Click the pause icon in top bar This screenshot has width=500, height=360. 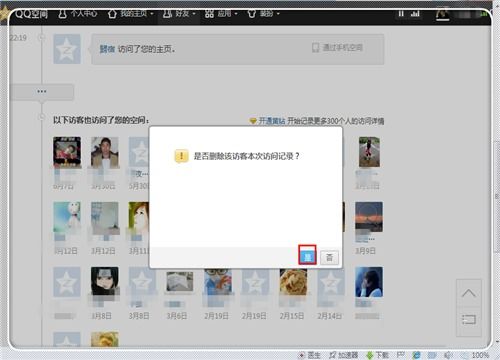tap(401, 14)
